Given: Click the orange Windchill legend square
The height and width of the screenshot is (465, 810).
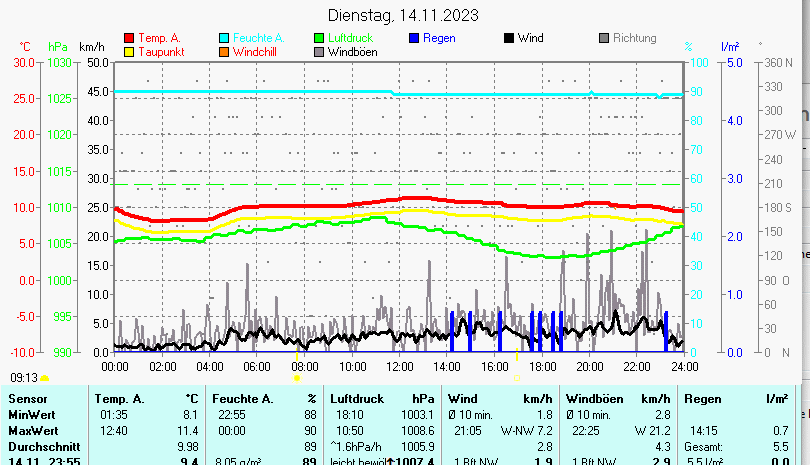Looking at the screenshot, I should point(224,52).
